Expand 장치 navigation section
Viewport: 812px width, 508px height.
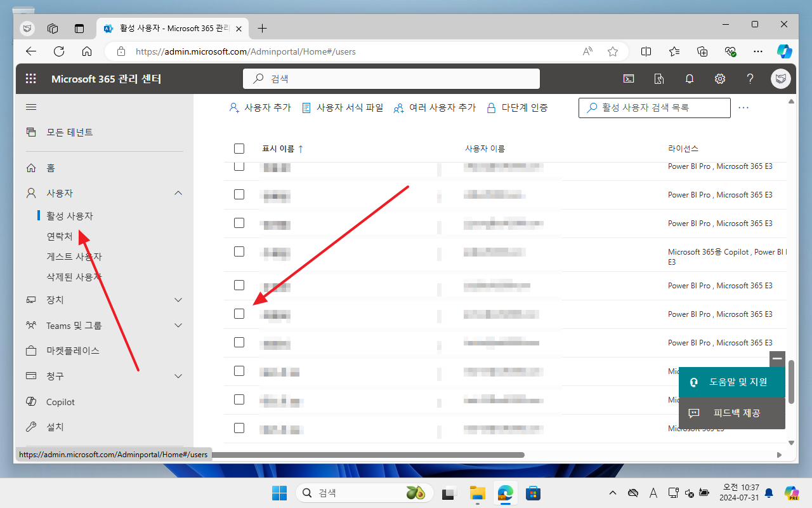pos(178,300)
